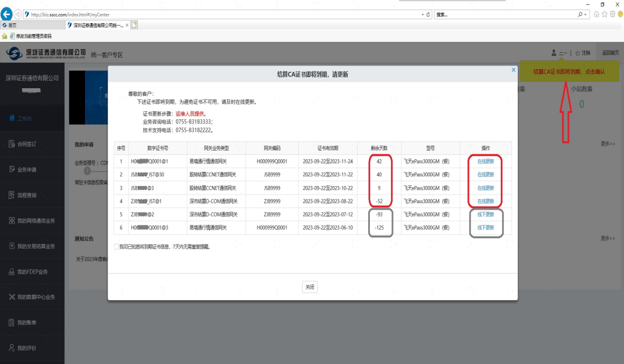Close the 深圳证券通信有限公司 browser tab
Screen dimensions: 624x364
point(127,25)
